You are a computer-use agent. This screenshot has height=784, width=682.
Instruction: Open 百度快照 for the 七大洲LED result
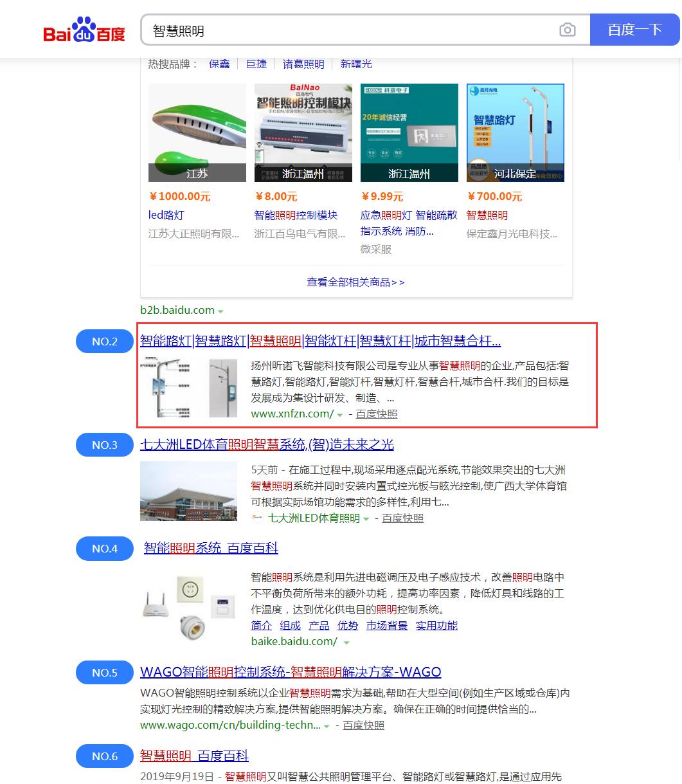[x=403, y=518]
